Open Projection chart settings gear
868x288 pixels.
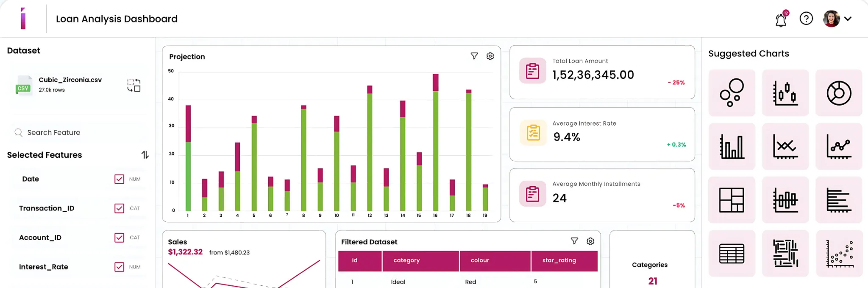pos(490,56)
